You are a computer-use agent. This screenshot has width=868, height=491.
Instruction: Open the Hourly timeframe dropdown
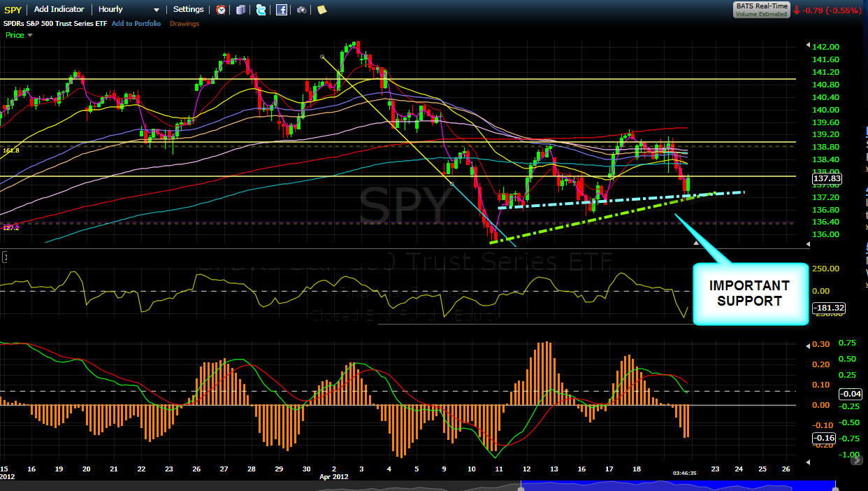[x=129, y=9]
